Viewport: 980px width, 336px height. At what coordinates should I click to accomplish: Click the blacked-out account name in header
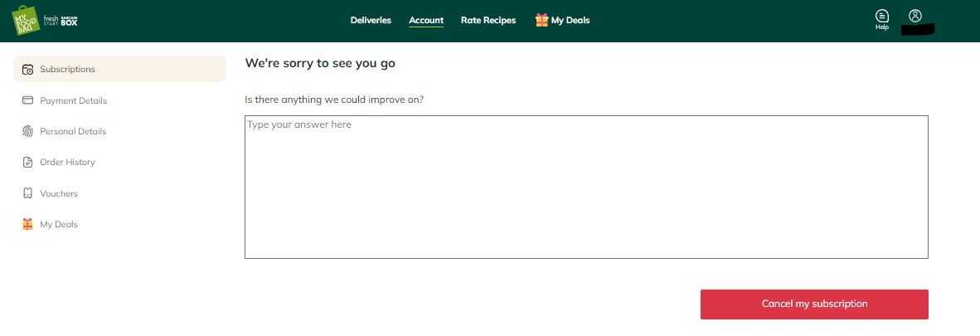coord(917,29)
